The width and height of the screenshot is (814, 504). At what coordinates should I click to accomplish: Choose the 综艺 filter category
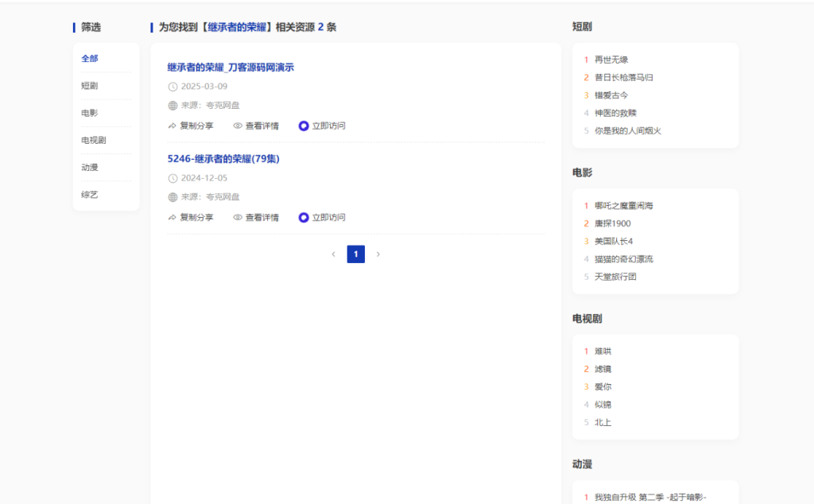pos(88,195)
